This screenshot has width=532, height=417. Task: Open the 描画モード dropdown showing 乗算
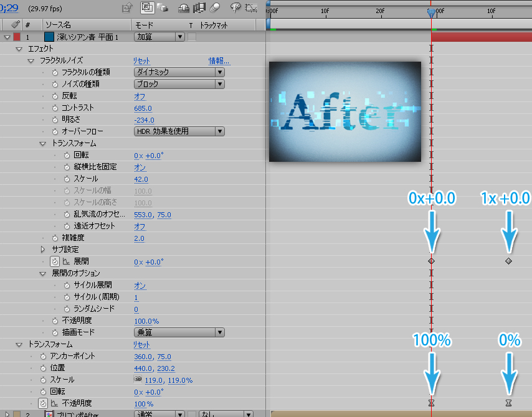click(179, 332)
